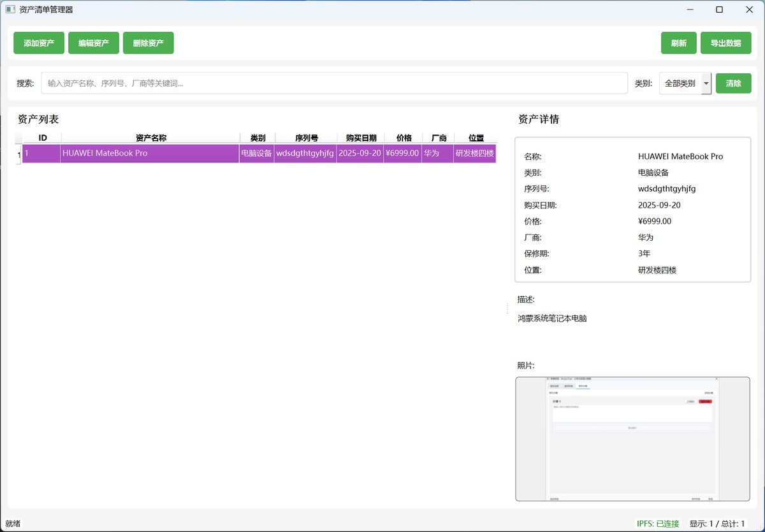Image resolution: width=765 pixels, height=532 pixels.
Task: Sort by 序列号 column header
Action: click(307, 138)
